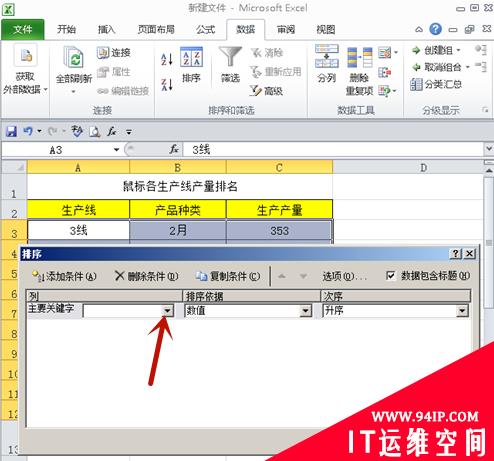Click the save icon in quick toolbar
The height and width of the screenshot is (461, 494).
[x=11, y=131]
